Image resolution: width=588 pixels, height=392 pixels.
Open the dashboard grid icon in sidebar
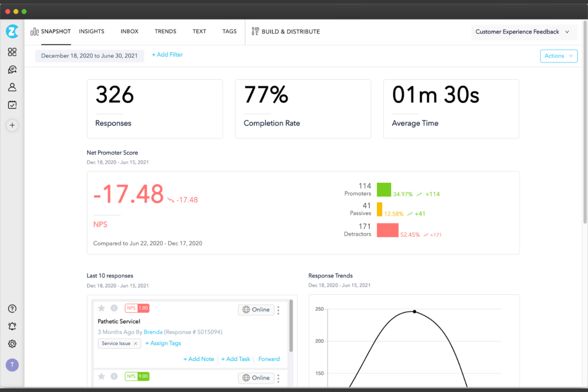point(12,52)
